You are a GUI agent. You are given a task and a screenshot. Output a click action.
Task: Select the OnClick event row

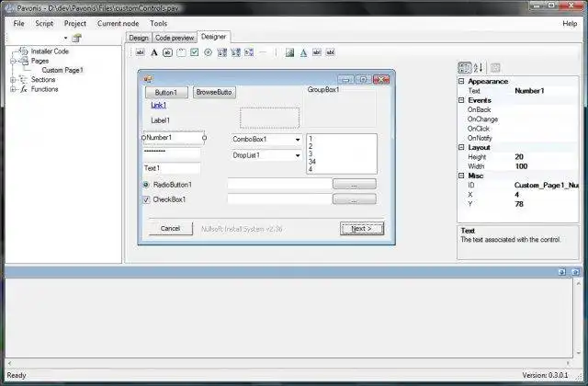coord(518,129)
